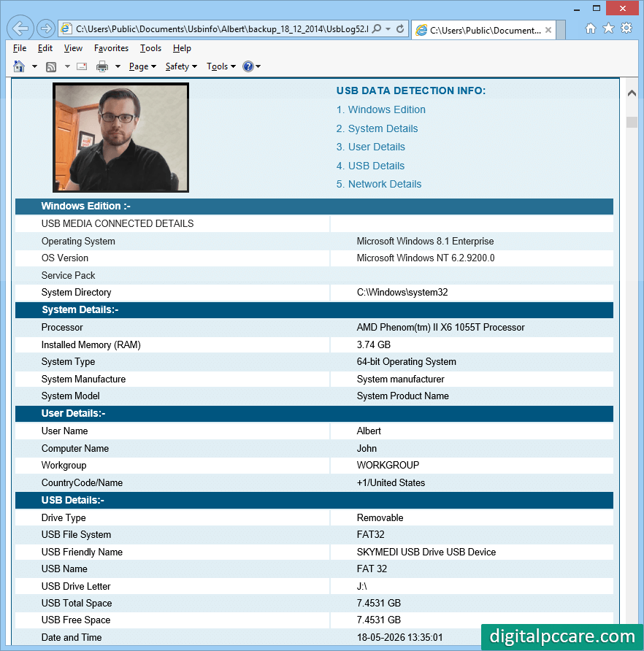Click 'Microsoft Windows NT 6.2.9200.0' value
Screen dimensions: 644x651
point(426,258)
